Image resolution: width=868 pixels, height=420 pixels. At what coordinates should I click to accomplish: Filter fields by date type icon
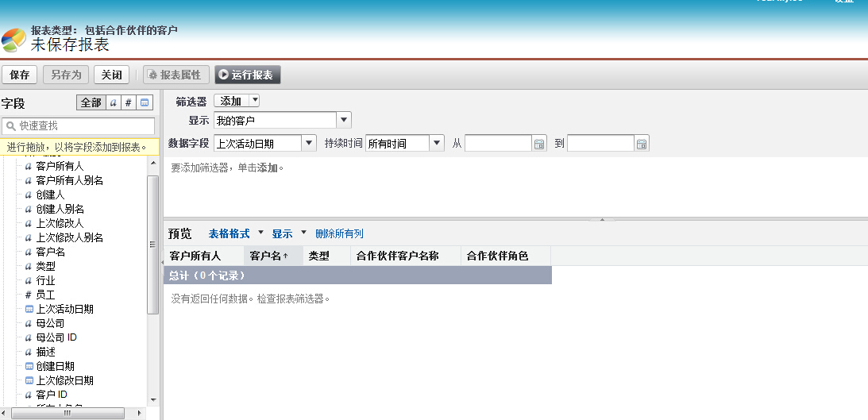(x=145, y=103)
